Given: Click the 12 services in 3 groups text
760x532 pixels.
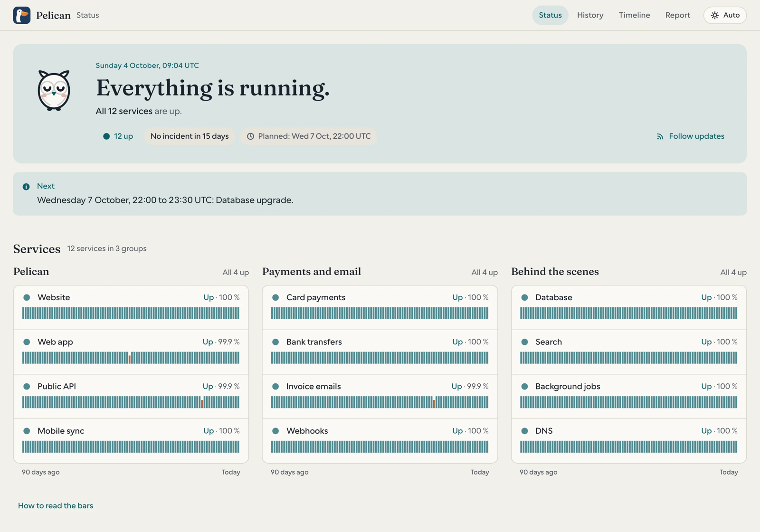Looking at the screenshot, I should coord(107,248).
